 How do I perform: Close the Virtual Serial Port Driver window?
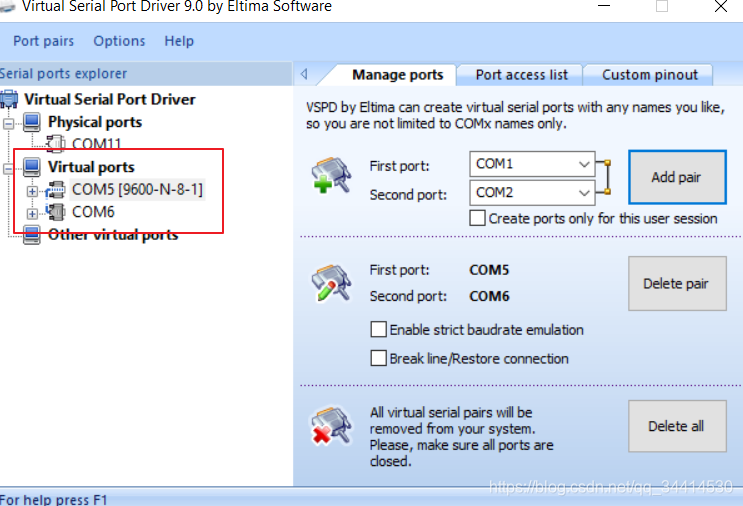(x=721, y=6)
